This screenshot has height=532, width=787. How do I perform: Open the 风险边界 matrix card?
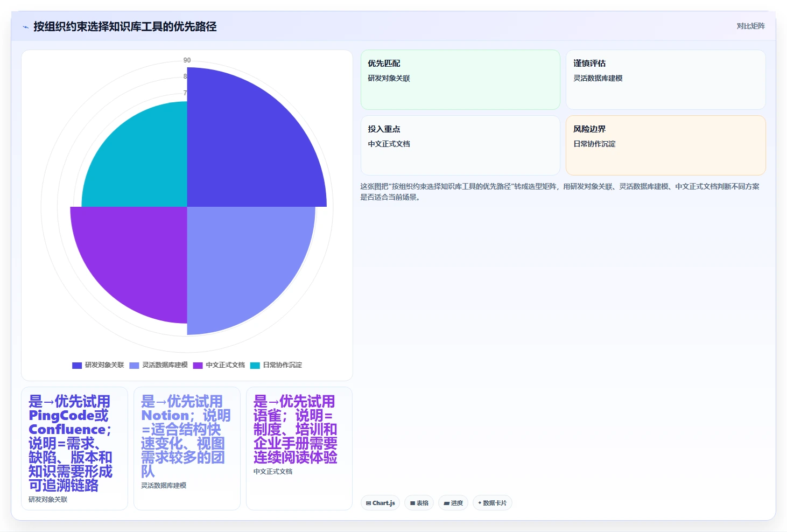click(665, 145)
